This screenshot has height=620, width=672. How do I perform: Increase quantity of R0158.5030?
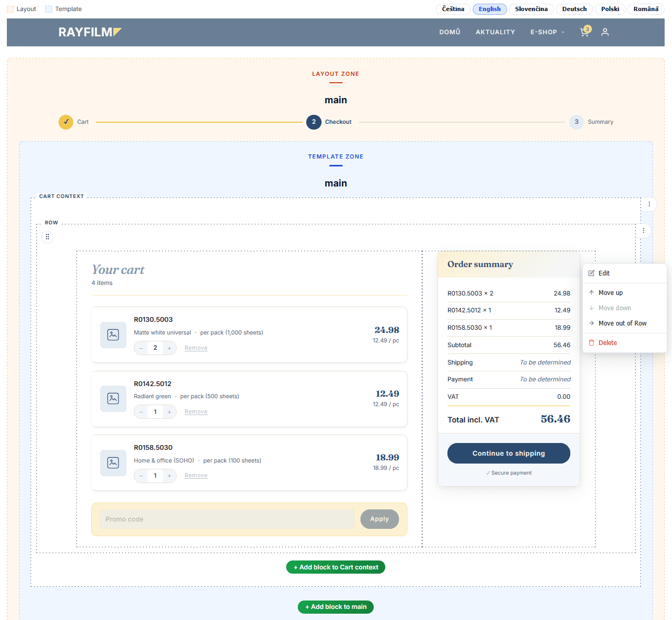tap(169, 476)
